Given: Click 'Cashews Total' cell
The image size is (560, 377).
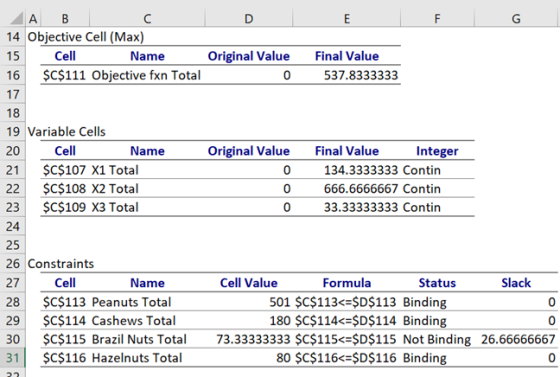Looking at the screenshot, I should tap(134, 321).
